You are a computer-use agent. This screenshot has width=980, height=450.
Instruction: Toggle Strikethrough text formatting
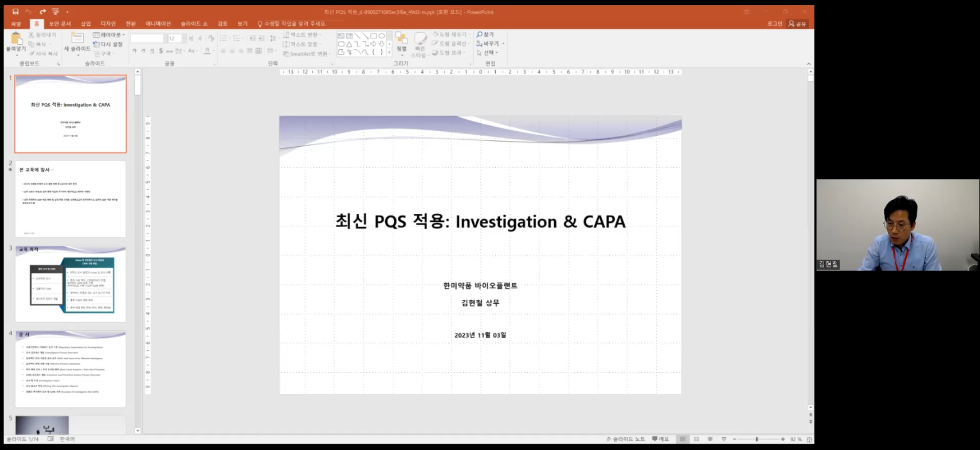click(170, 51)
